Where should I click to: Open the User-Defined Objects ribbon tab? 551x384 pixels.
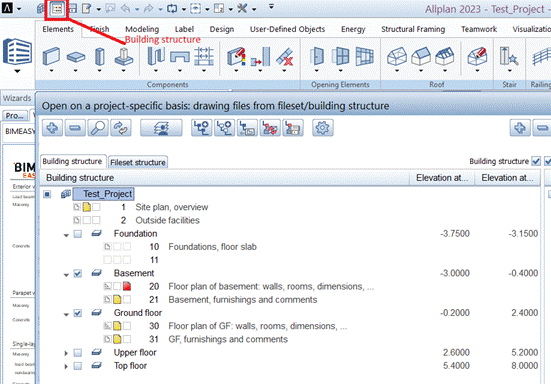(x=287, y=29)
